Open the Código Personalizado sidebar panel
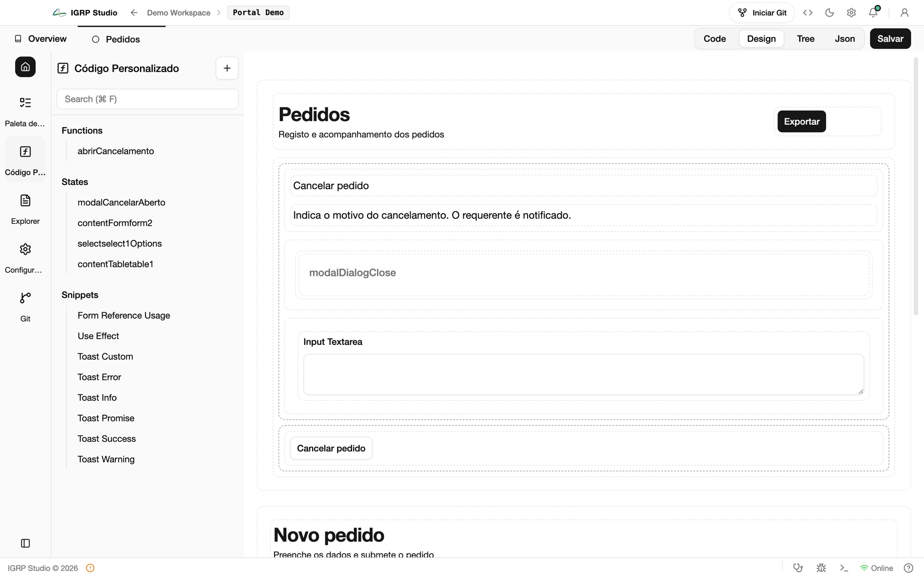This screenshot has width=924, height=578. click(25, 160)
